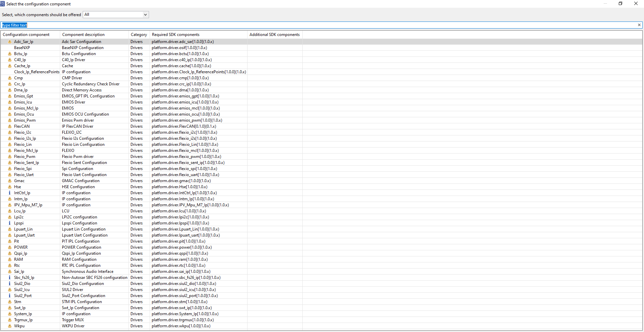Click the clear filter X icon
The image size is (644, 332).
click(639, 25)
